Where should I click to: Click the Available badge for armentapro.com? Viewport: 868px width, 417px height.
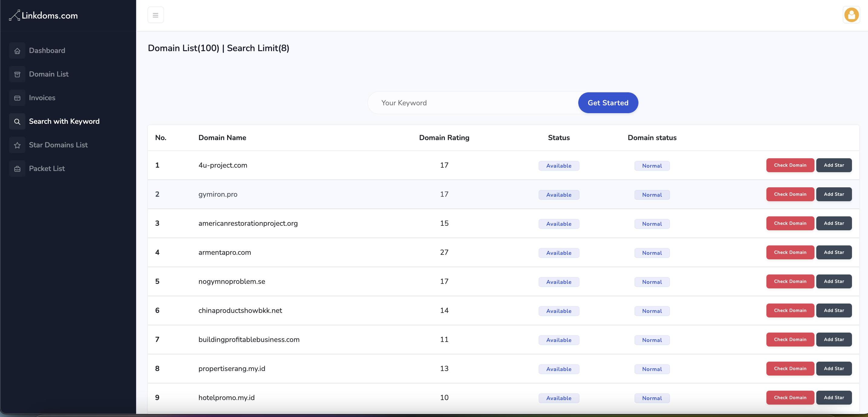(559, 253)
